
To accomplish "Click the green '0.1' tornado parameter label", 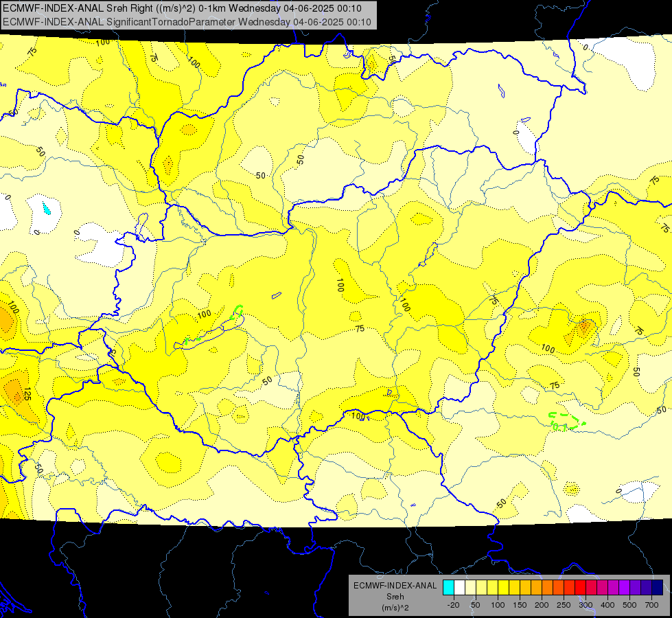I will (559, 427).
